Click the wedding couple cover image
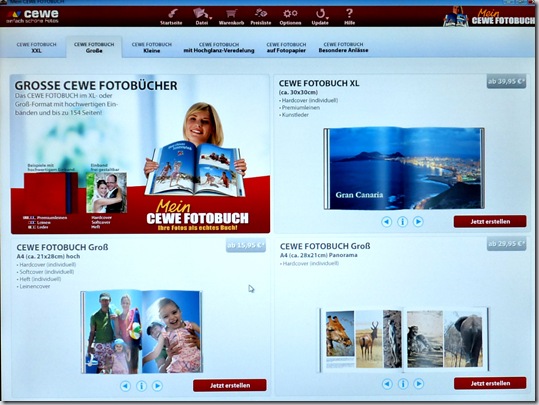Image resolution: width=539 pixels, height=405 pixels. pos(106,193)
